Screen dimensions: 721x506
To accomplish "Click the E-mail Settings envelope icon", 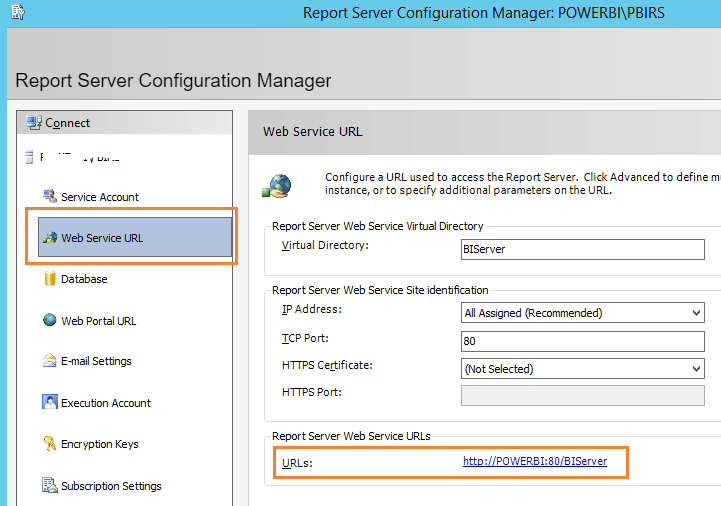I will (x=49, y=360).
